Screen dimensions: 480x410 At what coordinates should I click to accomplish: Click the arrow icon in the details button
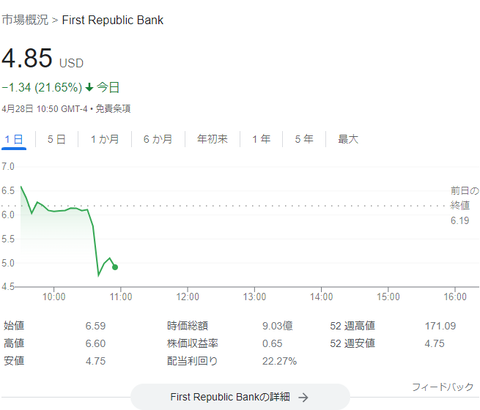click(x=303, y=397)
